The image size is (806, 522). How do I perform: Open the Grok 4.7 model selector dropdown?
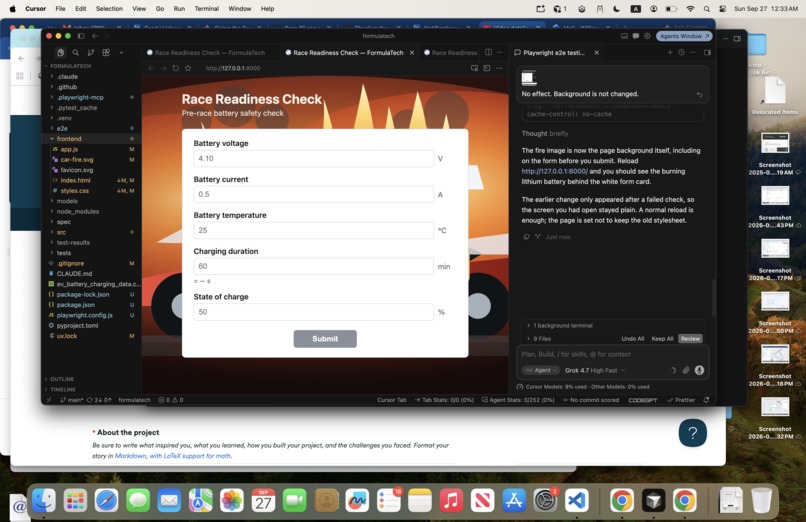(595, 370)
